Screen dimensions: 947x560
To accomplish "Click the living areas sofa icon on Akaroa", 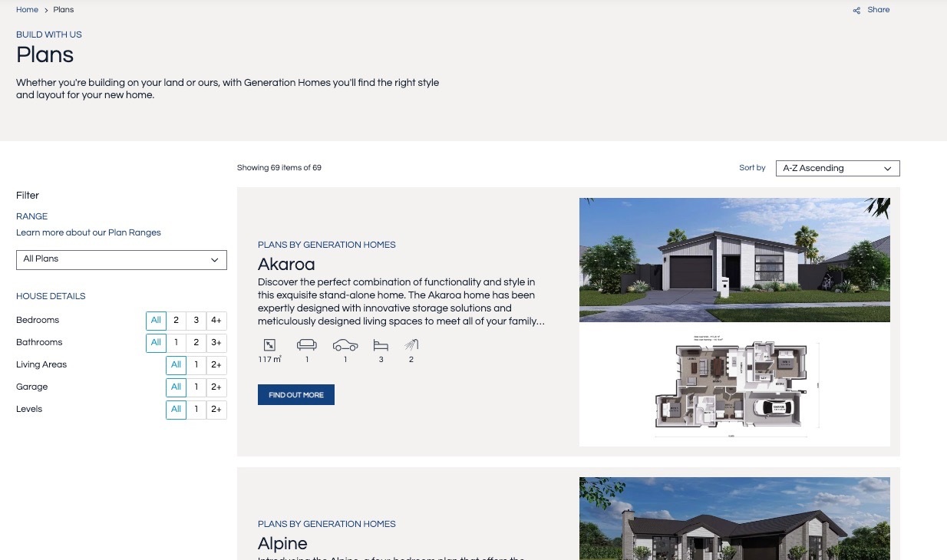I will coord(307,345).
